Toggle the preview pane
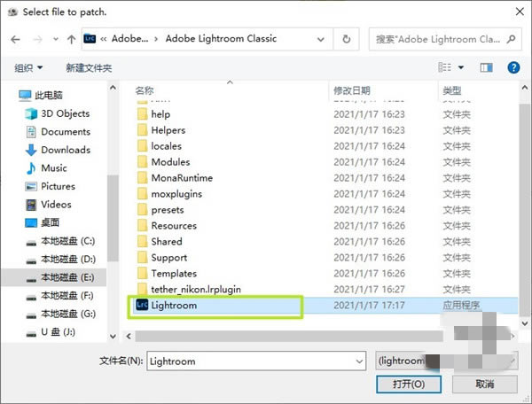The width and height of the screenshot is (532, 404). point(486,68)
